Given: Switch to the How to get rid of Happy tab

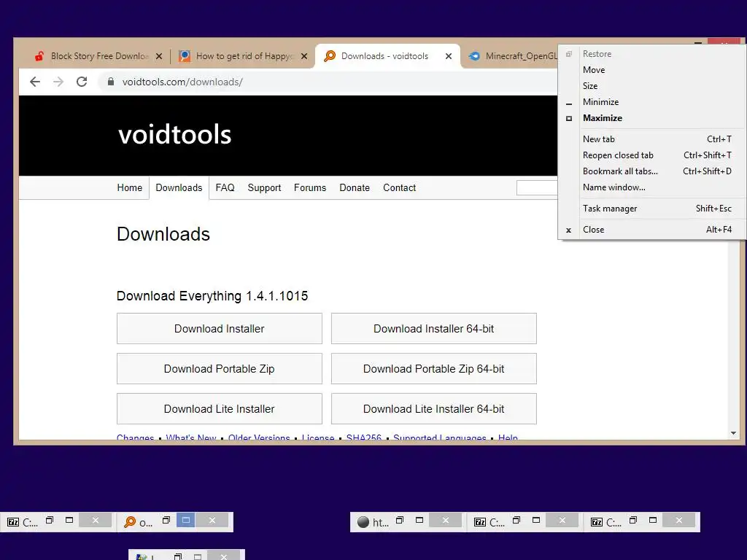Looking at the screenshot, I should (243, 56).
